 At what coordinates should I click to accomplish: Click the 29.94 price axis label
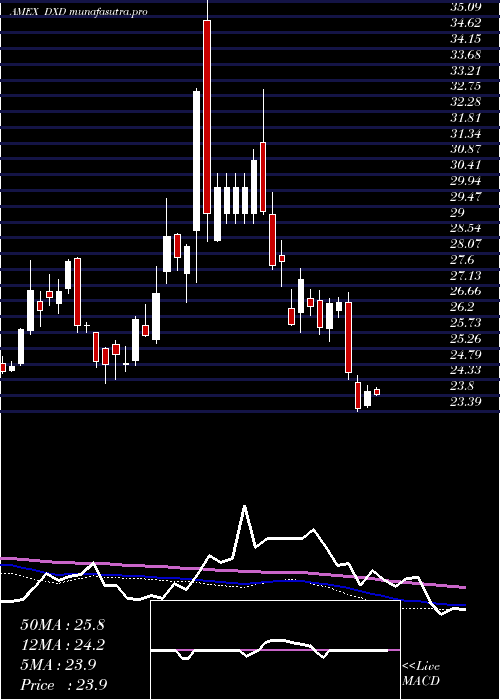pos(466,181)
